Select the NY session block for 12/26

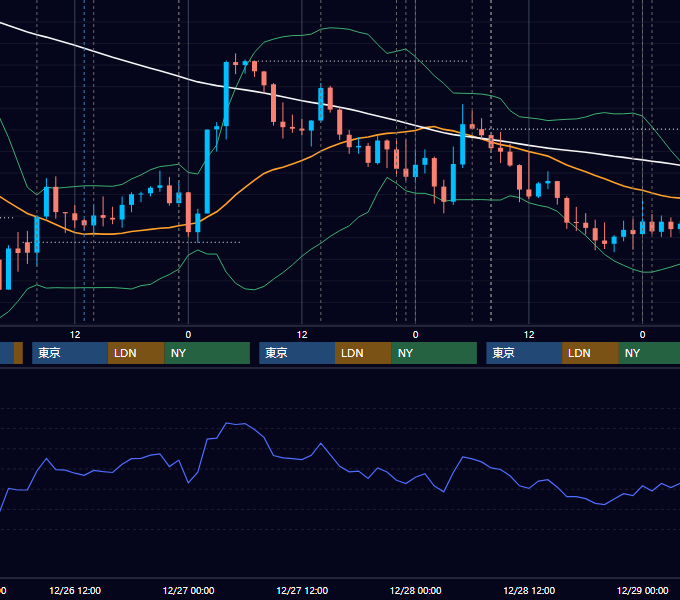coord(207,353)
